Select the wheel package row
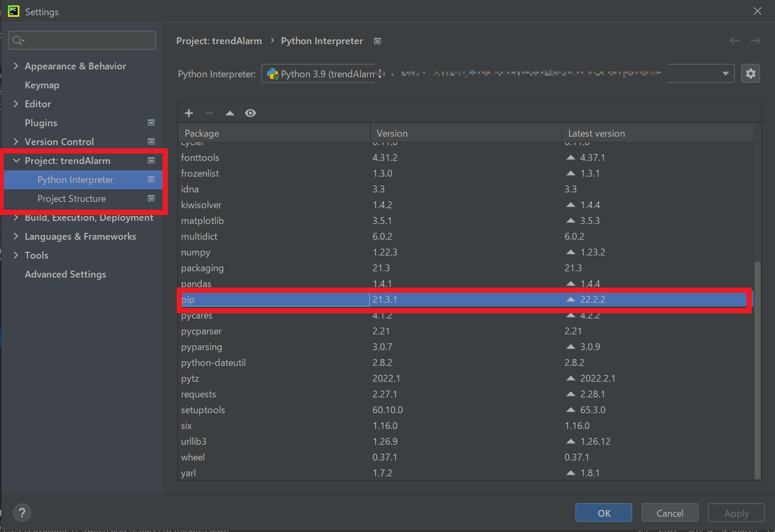The height and width of the screenshot is (532, 775). pos(466,457)
